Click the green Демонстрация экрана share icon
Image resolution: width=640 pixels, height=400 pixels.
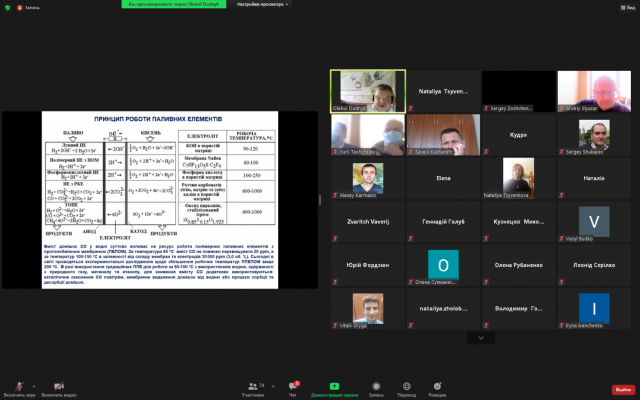click(334, 386)
